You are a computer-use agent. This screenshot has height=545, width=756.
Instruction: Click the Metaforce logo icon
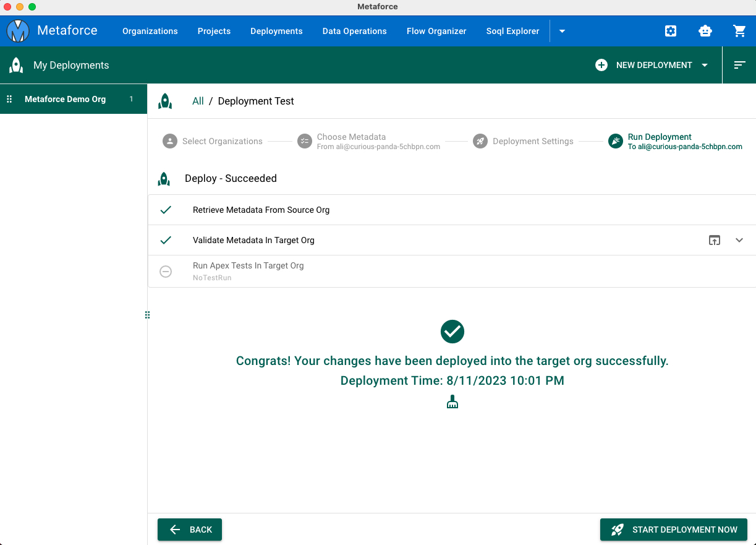(x=18, y=31)
